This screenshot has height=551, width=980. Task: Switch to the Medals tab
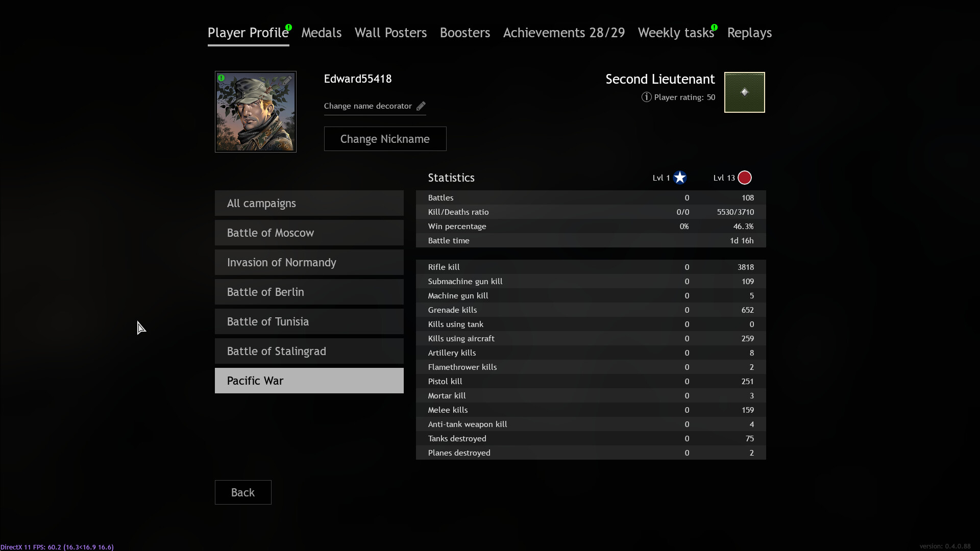coord(321,33)
